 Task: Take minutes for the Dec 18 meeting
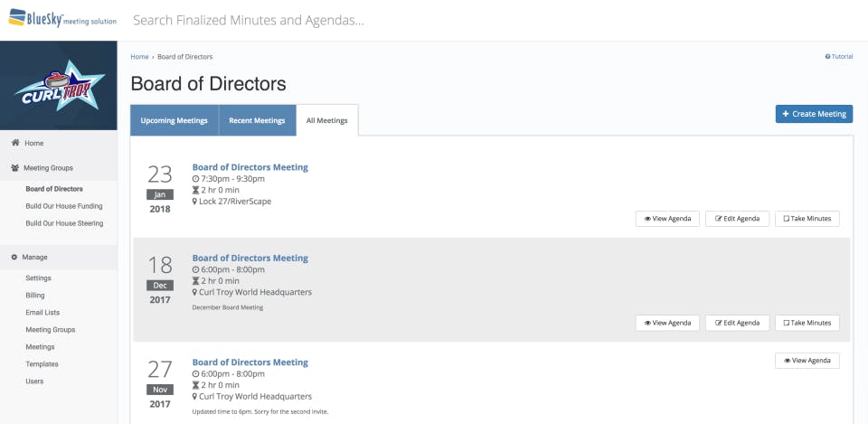807,323
